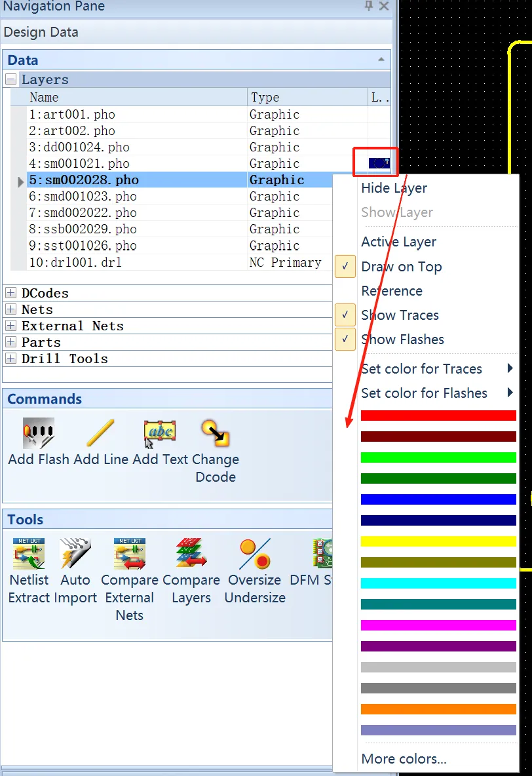Expand the Parts node
Screen dimensions: 532x776
(x=11, y=342)
